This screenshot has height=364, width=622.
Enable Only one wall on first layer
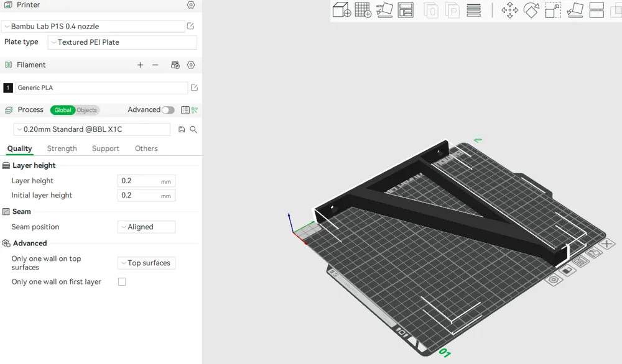122,281
